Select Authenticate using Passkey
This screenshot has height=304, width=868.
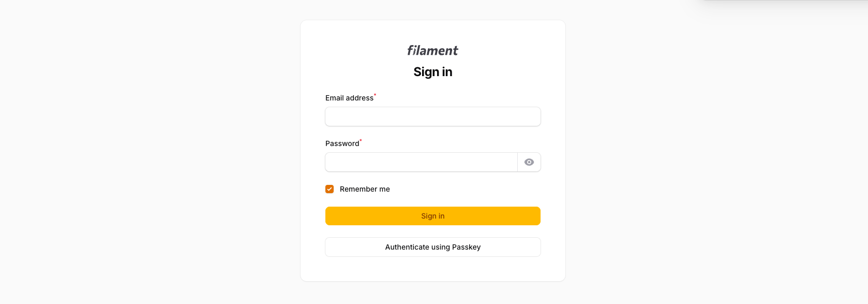click(432, 247)
